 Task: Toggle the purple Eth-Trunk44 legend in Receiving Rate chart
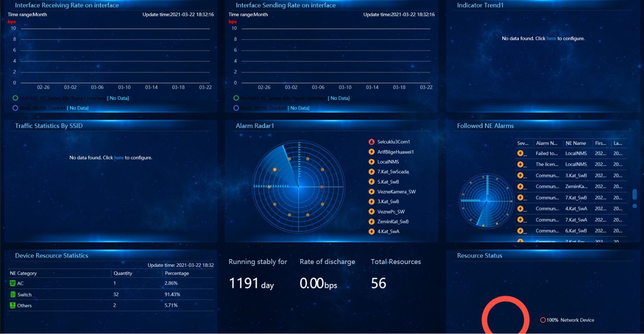[x=15, y=108]
